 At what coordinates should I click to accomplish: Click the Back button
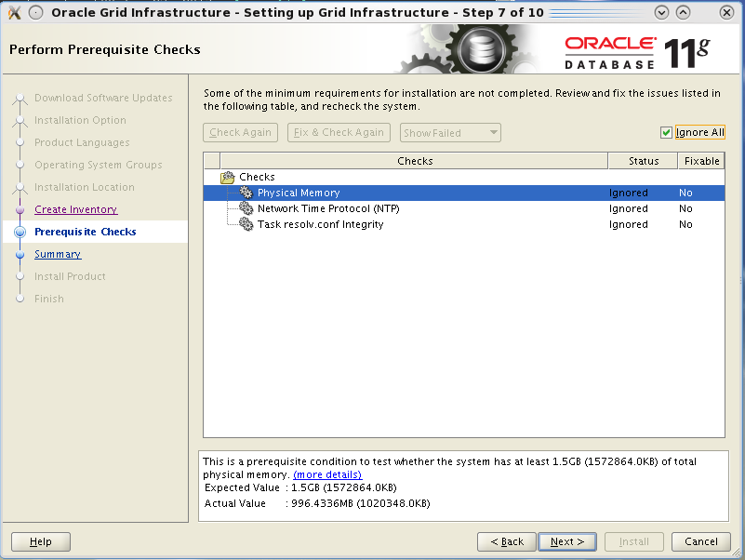pyautogui.click(x=507, y=541)
